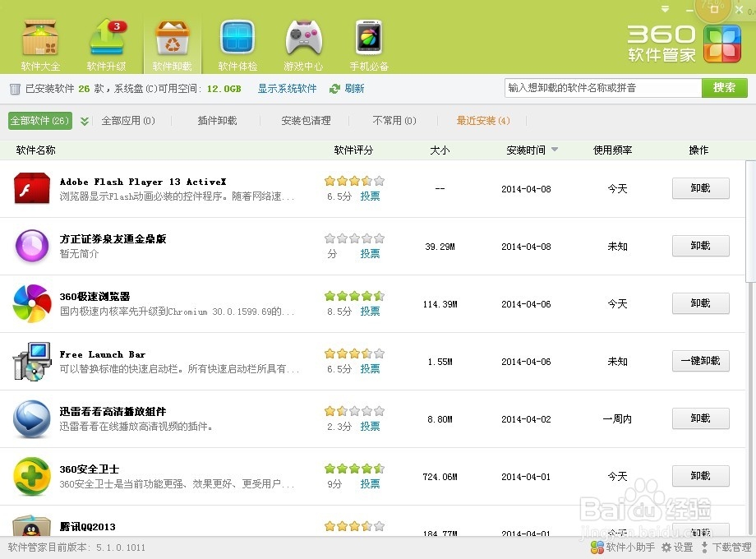
Task: Click the 投票 link for 360极速浏览器
Action: pyautogui.click(x=369, y=312)
